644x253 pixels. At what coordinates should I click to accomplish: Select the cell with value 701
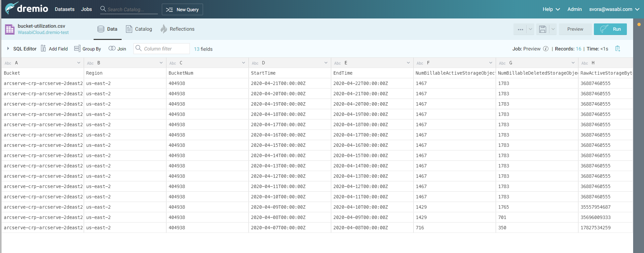point(537,217)
